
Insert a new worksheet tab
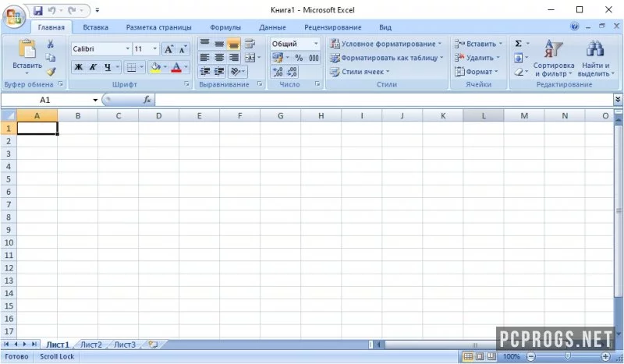[153, 345]
